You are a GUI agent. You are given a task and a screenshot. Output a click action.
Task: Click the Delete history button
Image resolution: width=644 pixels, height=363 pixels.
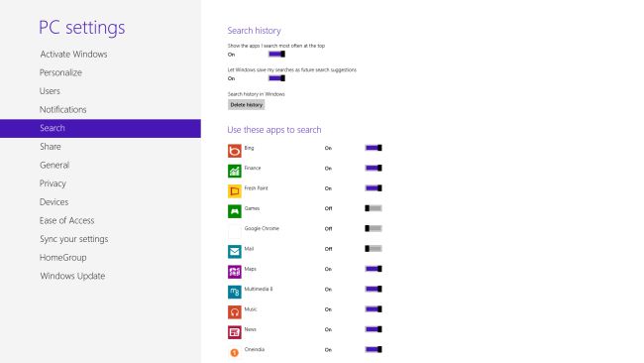pyautogui.click(x=247, y=105)
